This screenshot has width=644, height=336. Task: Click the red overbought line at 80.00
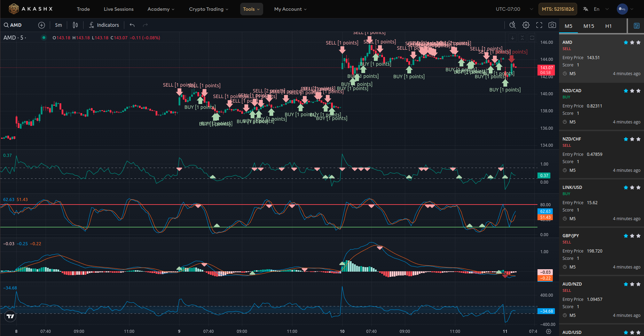coord(268,205)
